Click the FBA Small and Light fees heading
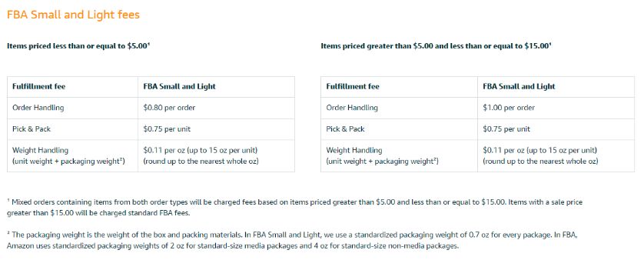644x280 pixels. coord(74,15)
